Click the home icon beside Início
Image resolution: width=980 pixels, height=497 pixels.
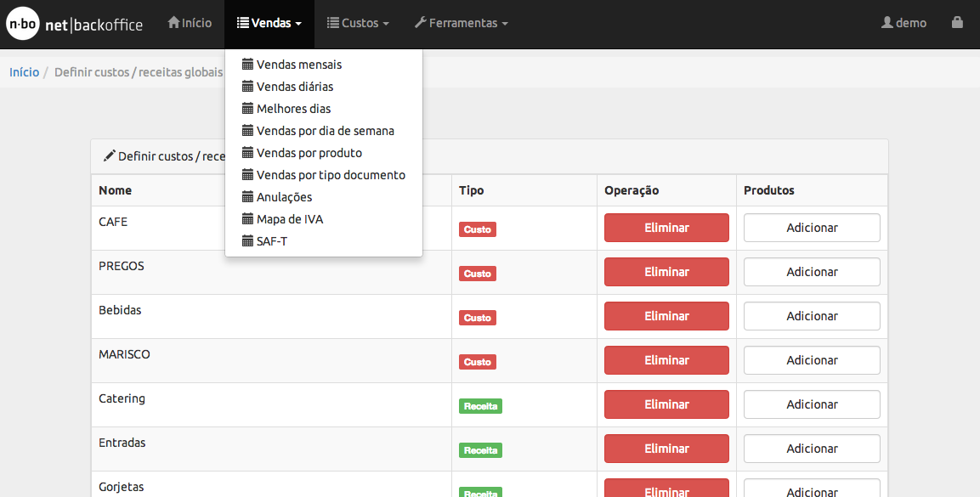(173, 22)
